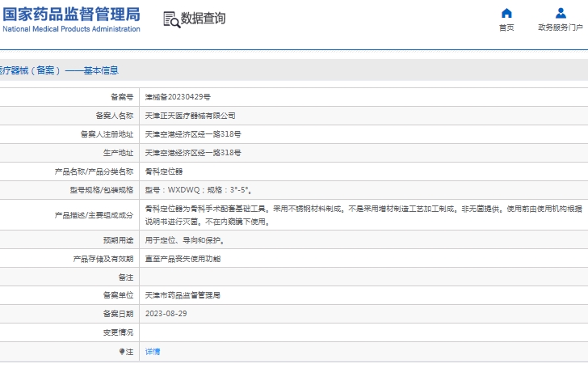Click the 生产地址 address value
Viewport: 588px width, 368px height.
(193, 153)
